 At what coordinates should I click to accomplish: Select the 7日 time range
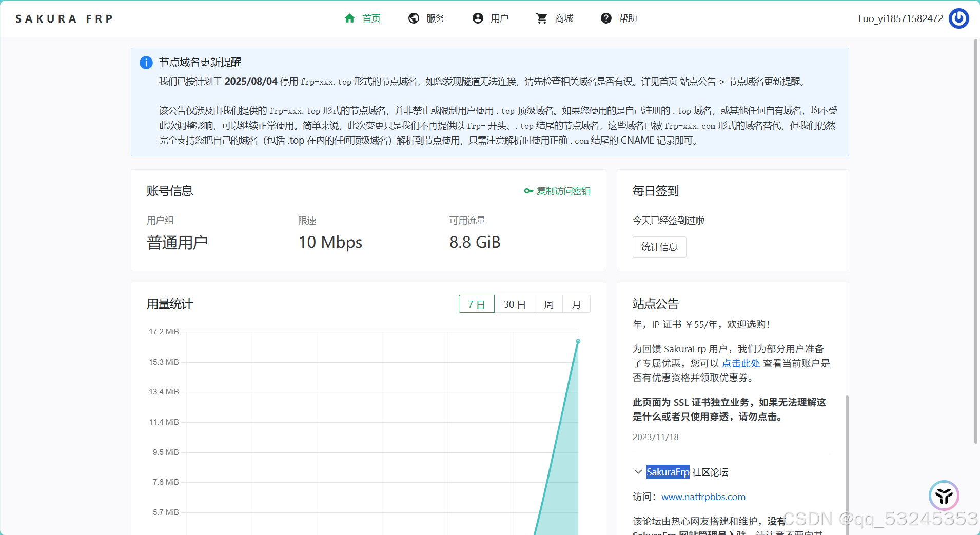click(476, 304)
